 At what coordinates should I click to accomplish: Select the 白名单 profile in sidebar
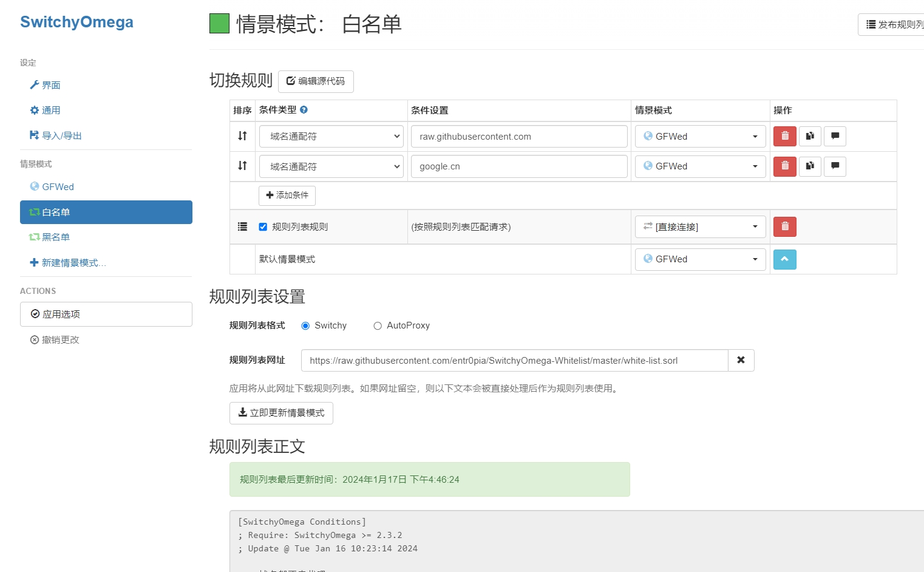[106, 212]
